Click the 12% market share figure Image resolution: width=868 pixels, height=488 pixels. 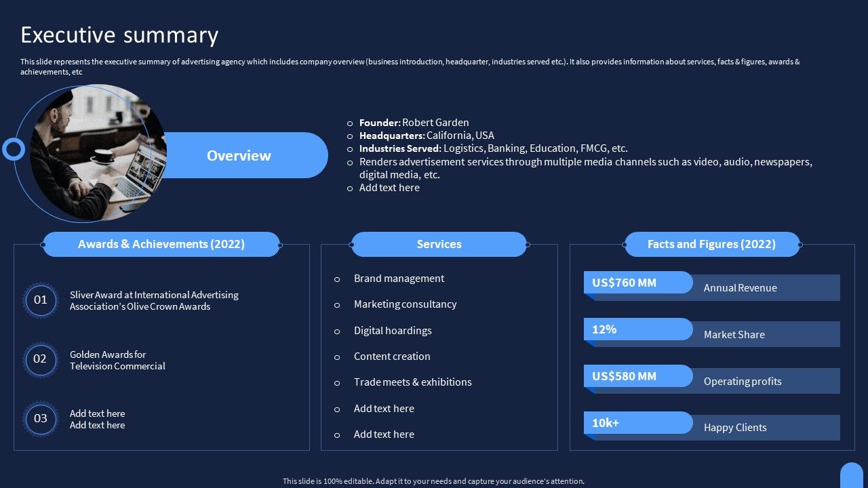[638, 329]
